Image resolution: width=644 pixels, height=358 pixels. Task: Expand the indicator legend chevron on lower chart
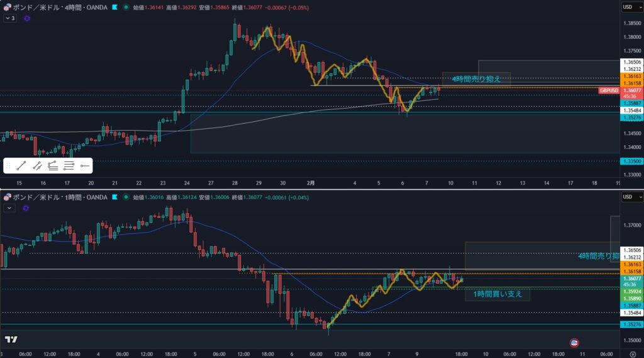click(10, 208)
